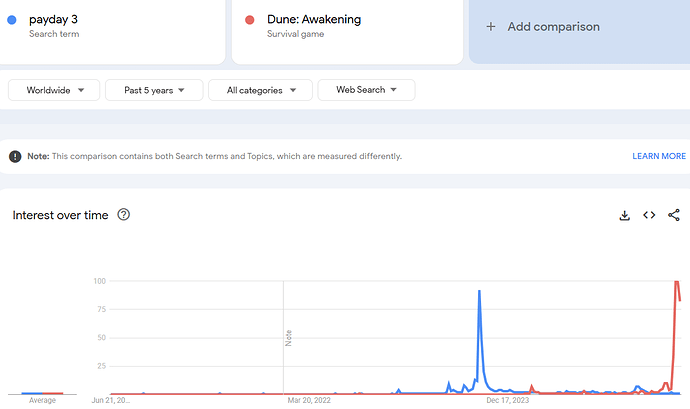Open the Past 5 years dropdown
The image size is (690, 409).
pyautogui.click(x=154, y=90)
